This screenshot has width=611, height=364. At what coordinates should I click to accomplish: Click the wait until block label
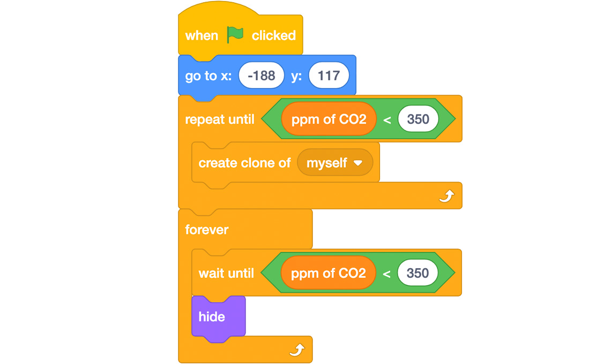click(226, 274)
